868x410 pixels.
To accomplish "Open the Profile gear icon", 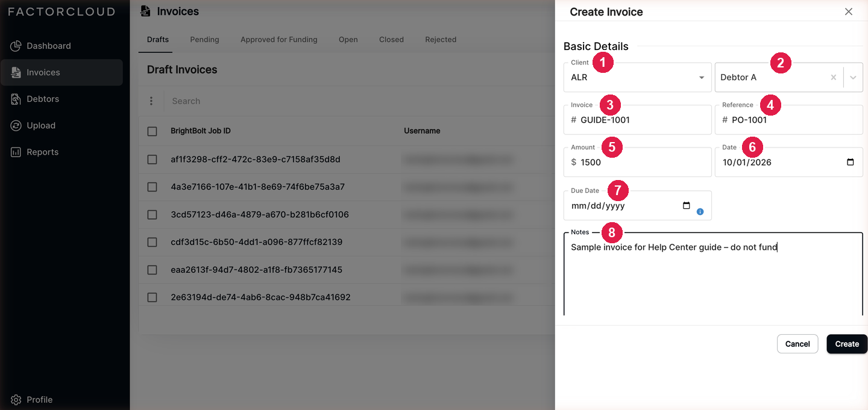I will pyautogui.click(x=16, y=400).
